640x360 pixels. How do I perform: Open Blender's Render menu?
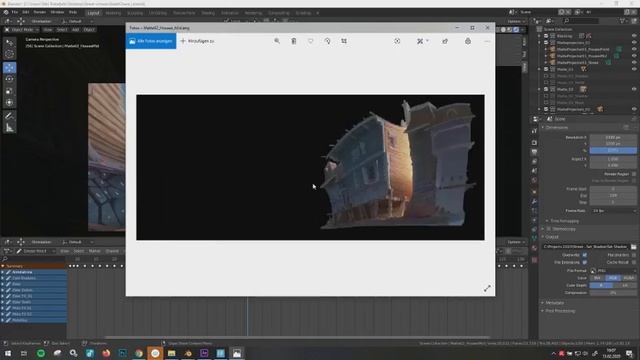click(x=40, y=12)
